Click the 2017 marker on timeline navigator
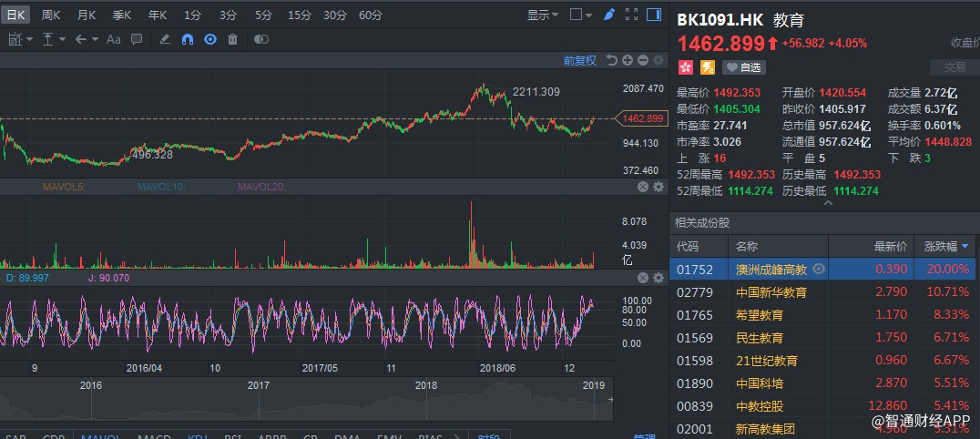 (259, 385)
